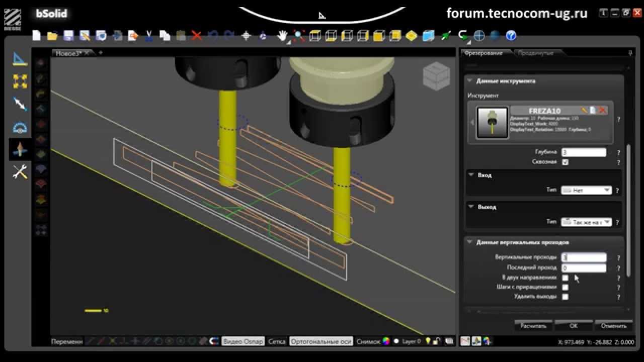Select the yellow diamond top view icon
The width and height of the screenshot is (644, 362).
coord(412,36)
